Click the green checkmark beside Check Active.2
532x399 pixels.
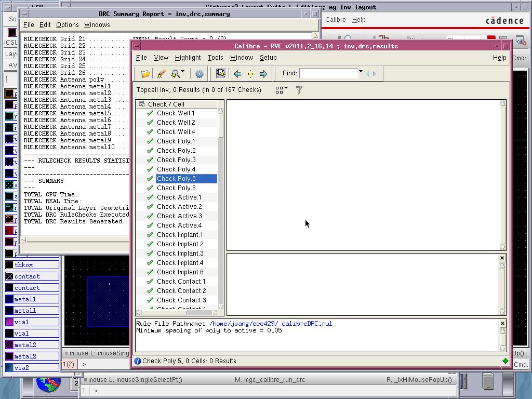point(150,207)
